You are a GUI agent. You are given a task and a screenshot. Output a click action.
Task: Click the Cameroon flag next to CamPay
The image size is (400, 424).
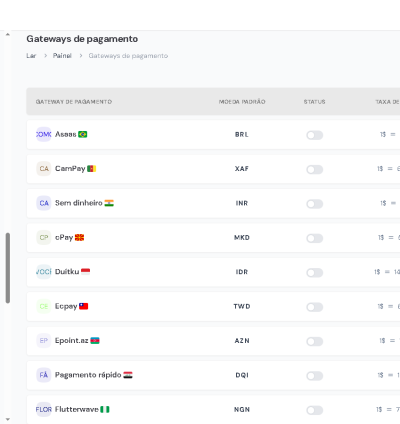[92, 169]
